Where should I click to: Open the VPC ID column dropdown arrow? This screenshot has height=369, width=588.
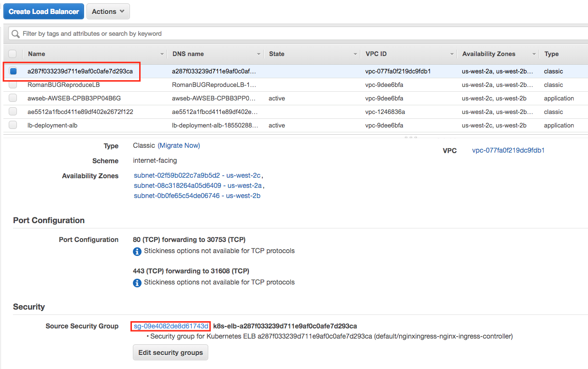pyautogui.click(x=452, y=54)
